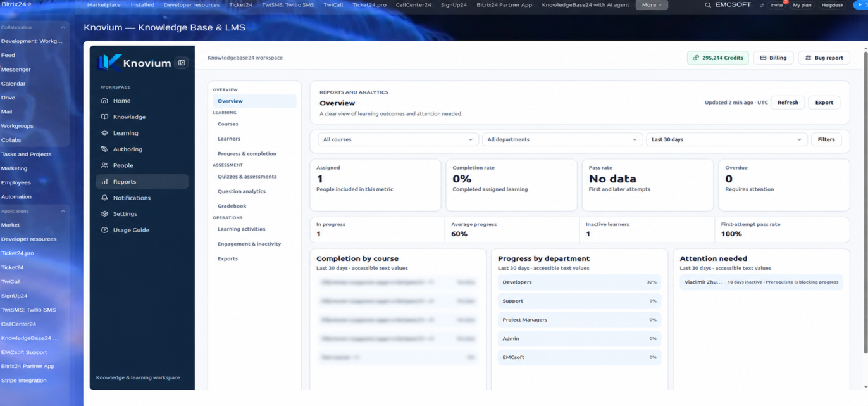The width and height of the screenshot is (868, 406).
Task: Collapse the Applications section in Bitrix24 sidebar
Action: [x=63, y=211]
